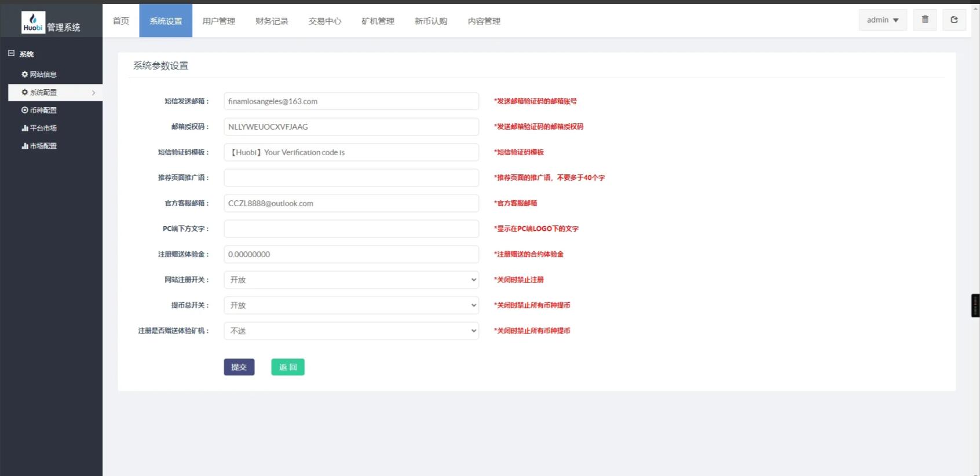Image resolution: width=980 pixels, height=476 pixels.
Task: Click the gear icon beside 系统配置
Action: [25, 92]
